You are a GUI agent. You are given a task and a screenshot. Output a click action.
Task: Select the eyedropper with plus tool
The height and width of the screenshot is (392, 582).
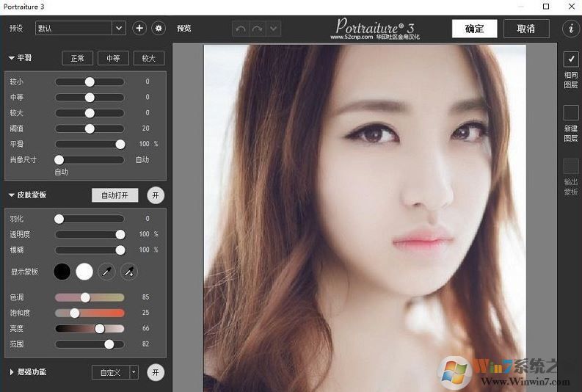pyautogui.click(x=128, y=272)
